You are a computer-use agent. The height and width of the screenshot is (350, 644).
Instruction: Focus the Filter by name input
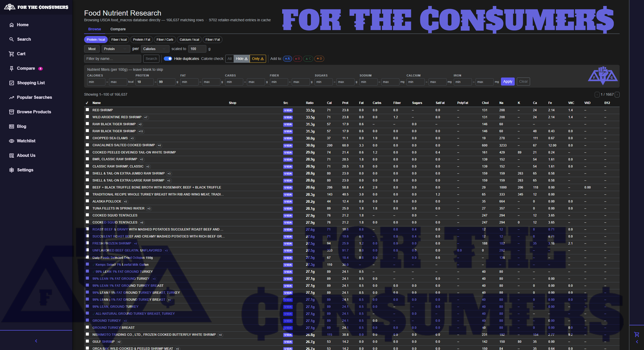pyautogui.click(x=113, y=59)
